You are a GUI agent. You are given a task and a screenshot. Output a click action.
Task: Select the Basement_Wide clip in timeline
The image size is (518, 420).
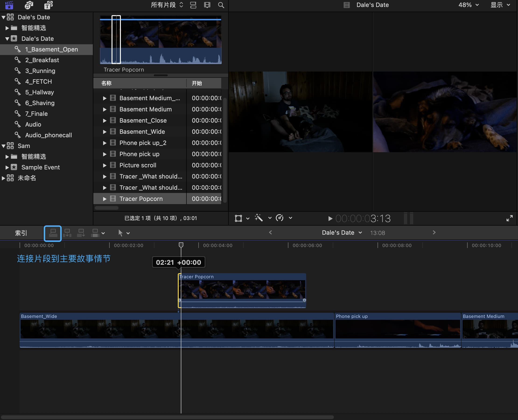pos(177,330)
